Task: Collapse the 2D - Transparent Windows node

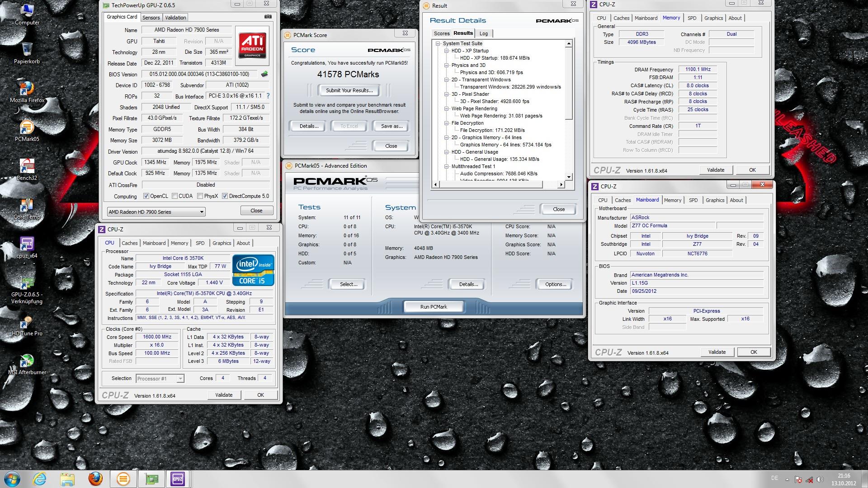Action: tap(446, 80)
